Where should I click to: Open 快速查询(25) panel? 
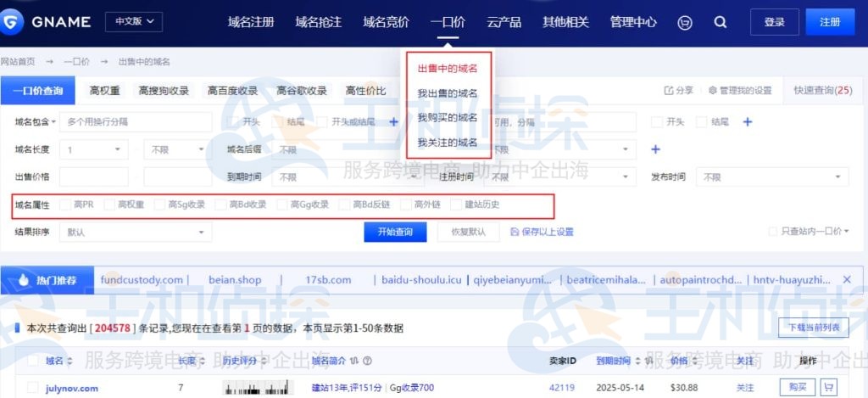[x=823, y=90]
